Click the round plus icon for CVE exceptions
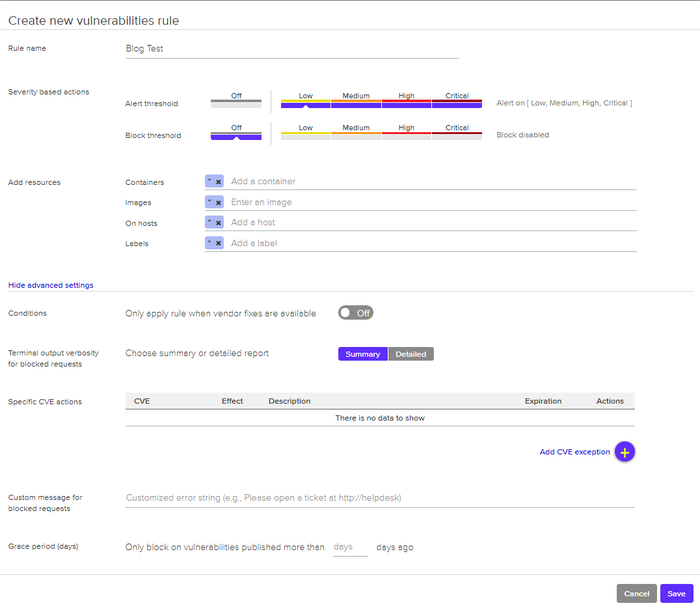The width and height of the screenshot is (700, 610). (625, 452)
